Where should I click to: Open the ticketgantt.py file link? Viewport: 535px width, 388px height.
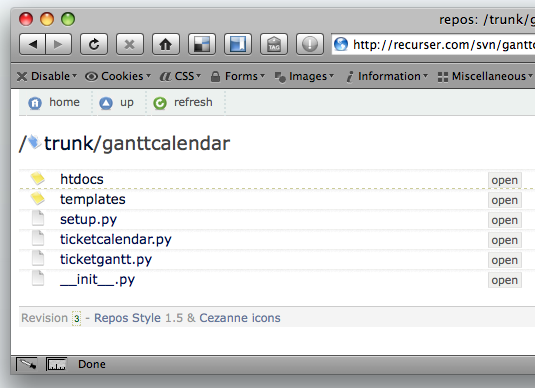(106, 260)
